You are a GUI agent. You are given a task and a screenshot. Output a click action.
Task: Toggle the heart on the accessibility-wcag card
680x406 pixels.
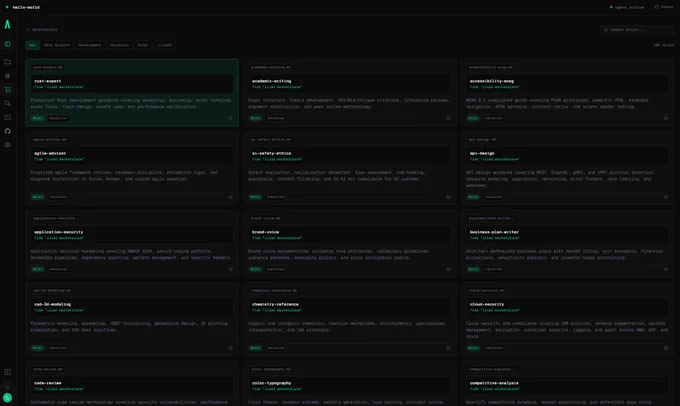pos(666,118)
